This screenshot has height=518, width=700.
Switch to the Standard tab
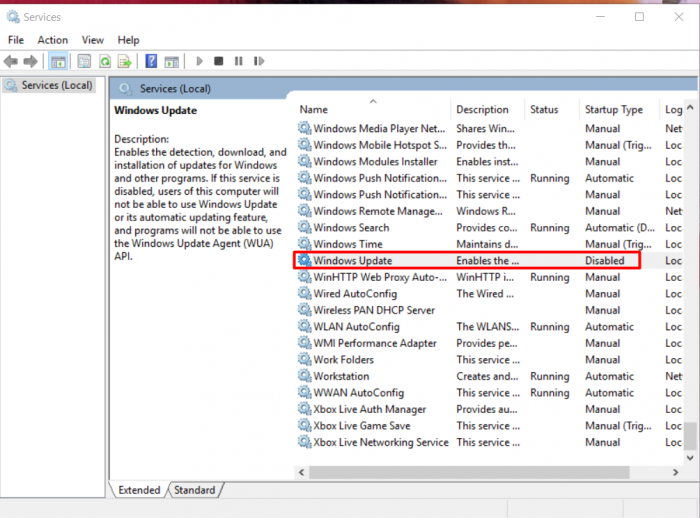point(194,490)
